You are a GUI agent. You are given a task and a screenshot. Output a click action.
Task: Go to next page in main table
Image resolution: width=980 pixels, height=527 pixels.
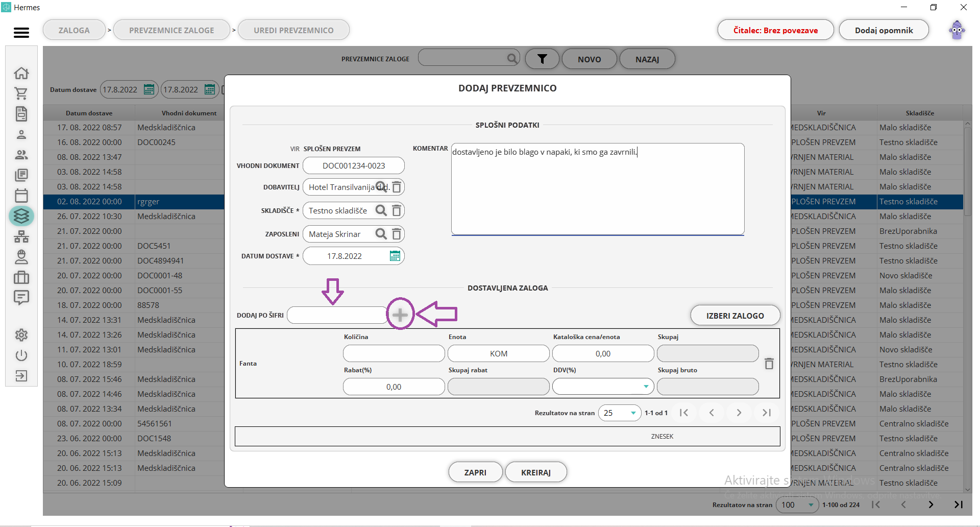click(930, 505)
